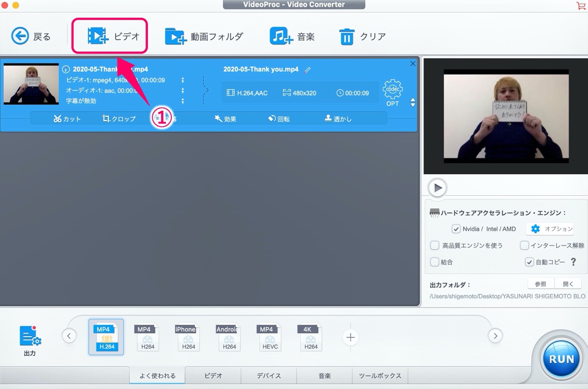Select the 4K H264 format preset
The width and height of the screenshot is (588, 389).
click(311, 337)
